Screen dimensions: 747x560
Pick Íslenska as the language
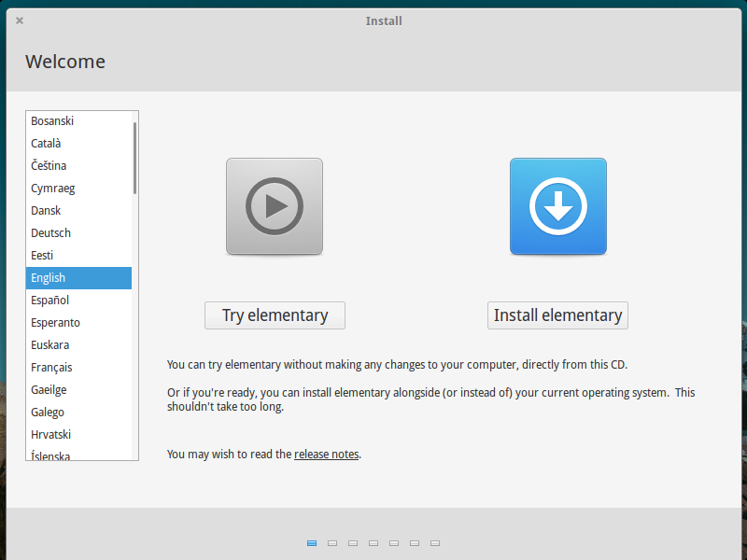78,454
